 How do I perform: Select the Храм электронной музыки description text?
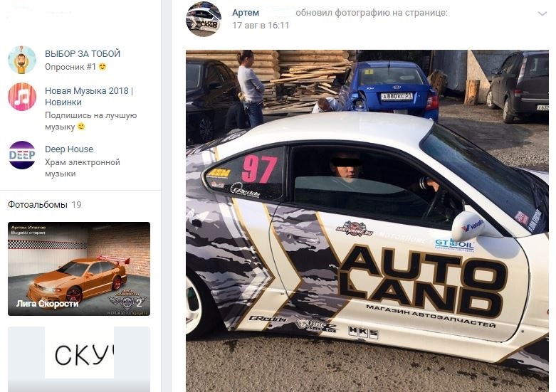pos(83,168)
